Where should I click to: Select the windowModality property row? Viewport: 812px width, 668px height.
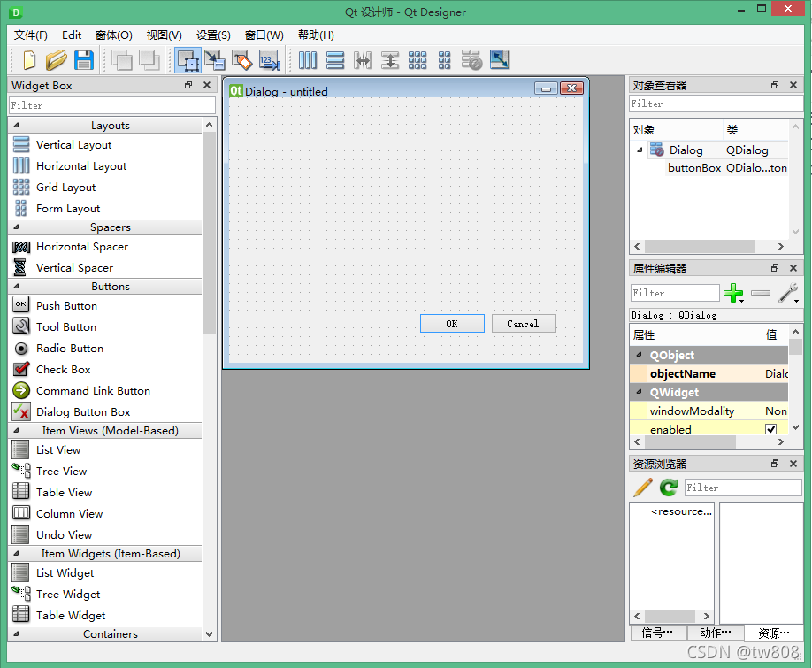pyautogui.click(x=709, y=411)
